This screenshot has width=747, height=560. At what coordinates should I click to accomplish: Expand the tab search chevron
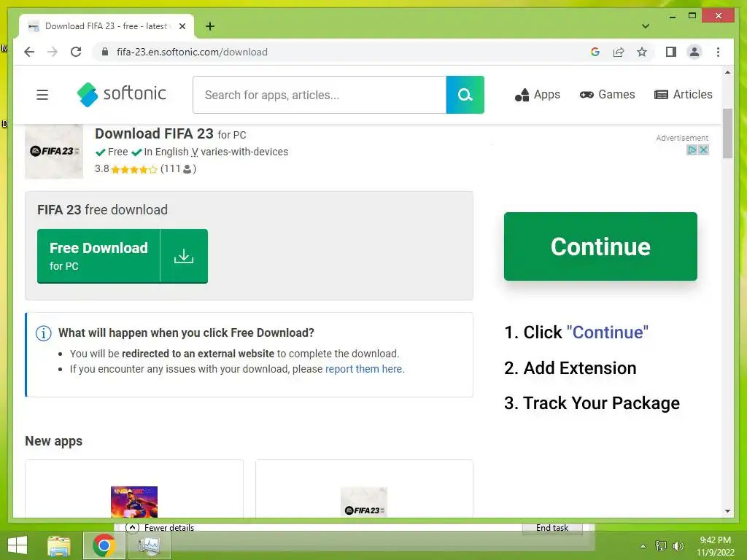point(646,26)
